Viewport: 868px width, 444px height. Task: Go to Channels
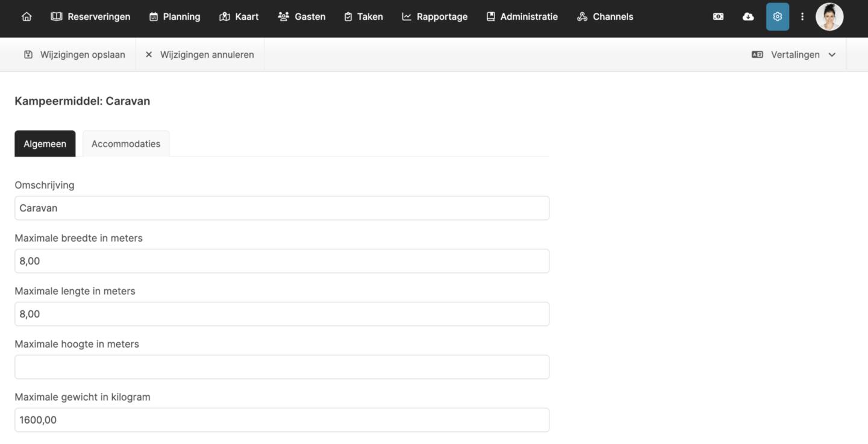pyautogui.click(x=605, y=17)
